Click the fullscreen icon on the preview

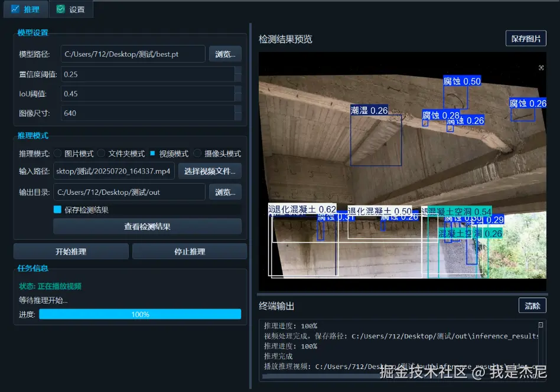tap(541, 68)
